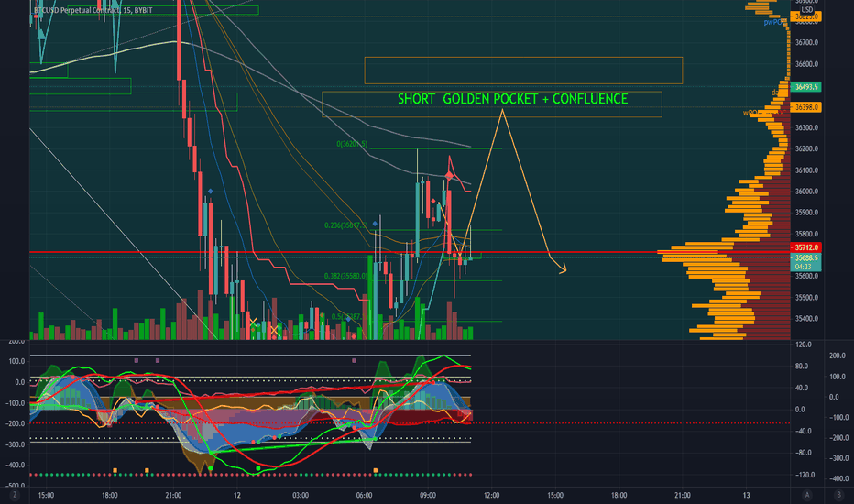Click the Z timezone button
The image size is (854, 504).
click(x=15, y=495)
